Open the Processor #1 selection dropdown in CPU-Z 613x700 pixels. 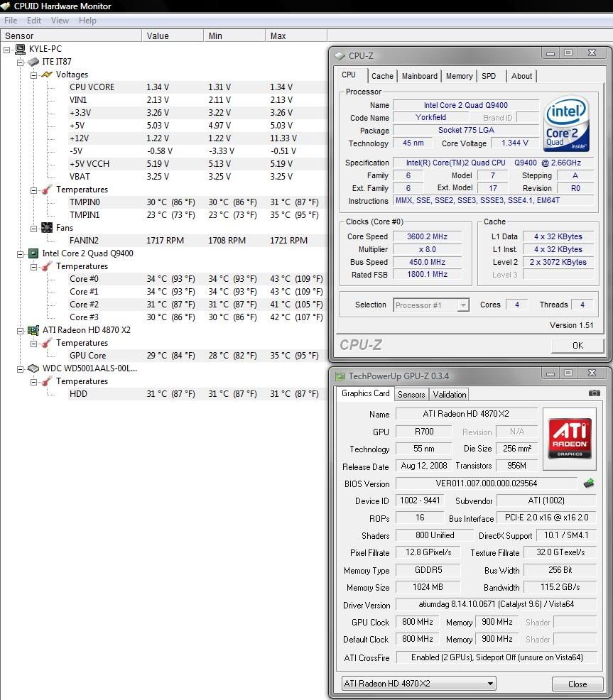tap(463, 305)
